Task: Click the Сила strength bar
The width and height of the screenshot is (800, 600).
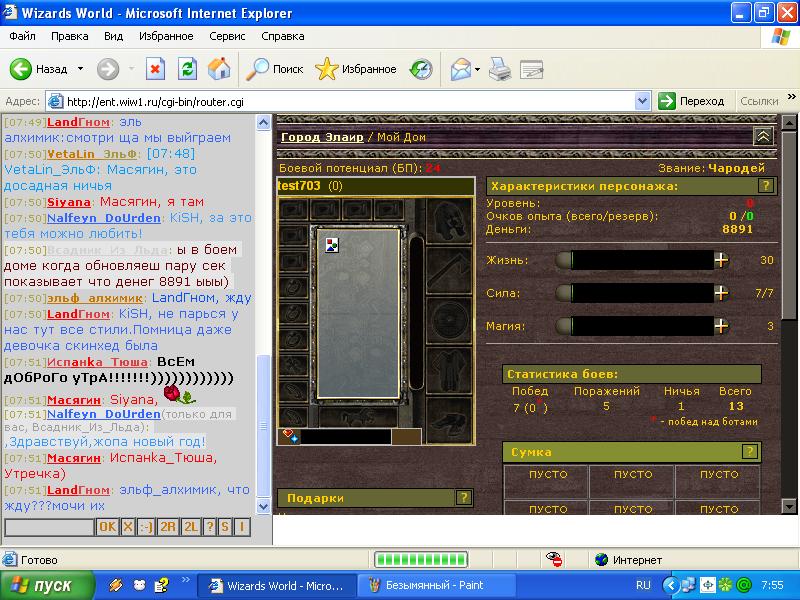Action: coord(642,293)
